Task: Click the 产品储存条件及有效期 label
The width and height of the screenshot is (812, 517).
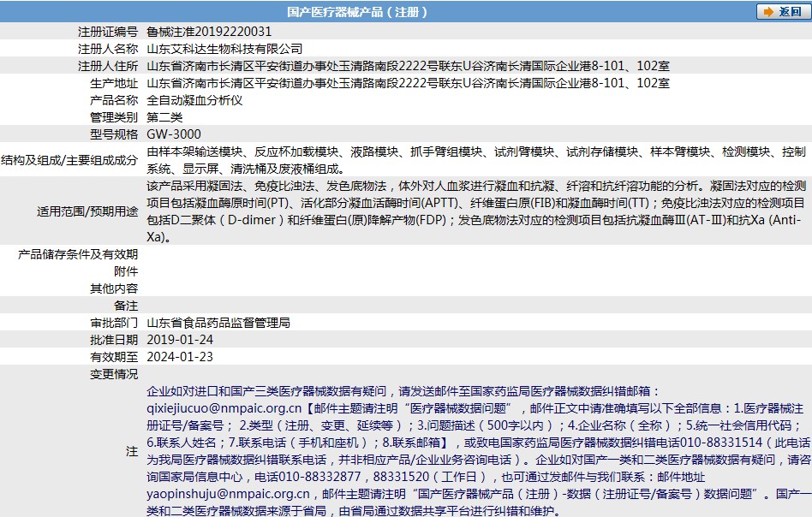Action: 78,254
